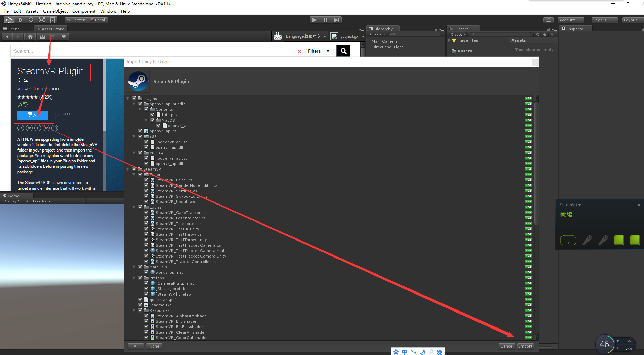The height and width of the screenshot is (355, 644).
Task: Open the Layers dropdown
Action: 605,20
